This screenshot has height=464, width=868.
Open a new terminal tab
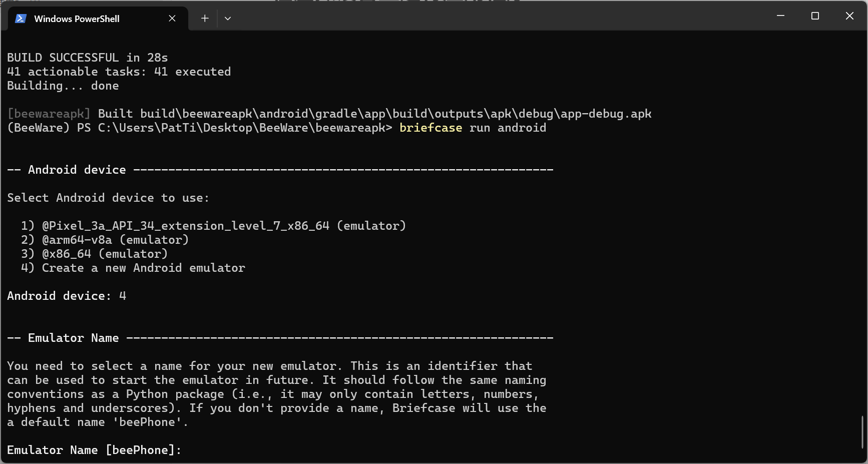[x=205, y=19]
